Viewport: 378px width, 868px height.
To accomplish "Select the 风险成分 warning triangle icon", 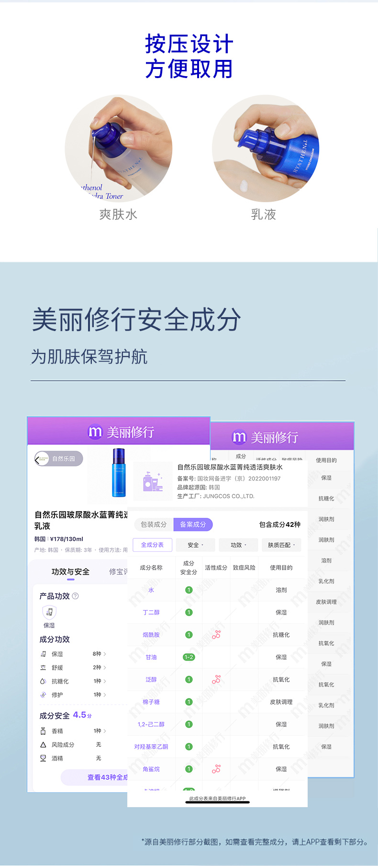I will [43, 744].
